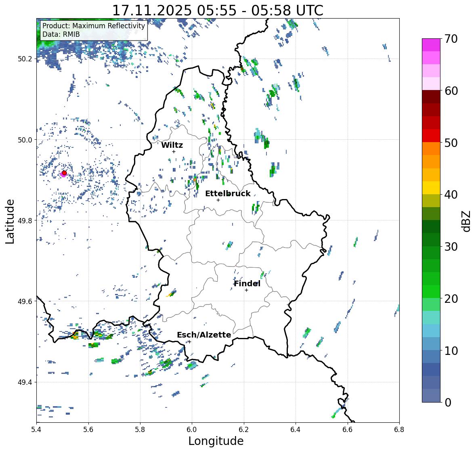This screenshot has width=476, height=451.
Task: Click the plot title with date and time
Action: 218,10
